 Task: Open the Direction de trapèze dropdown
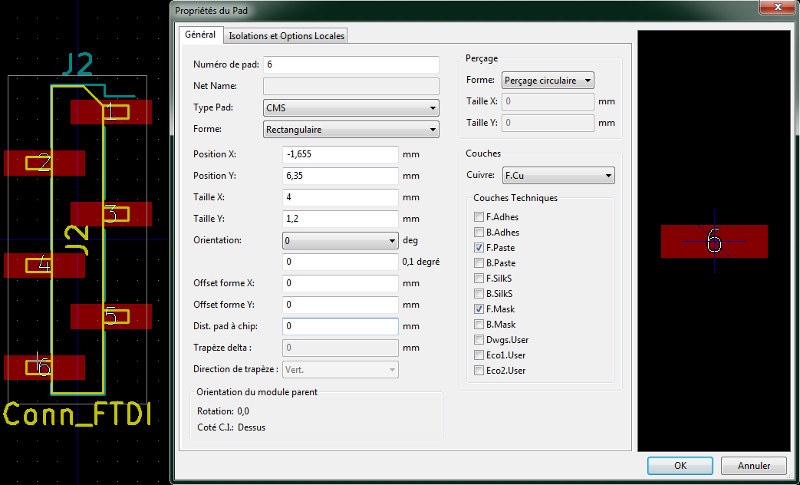tap(340, 370)
